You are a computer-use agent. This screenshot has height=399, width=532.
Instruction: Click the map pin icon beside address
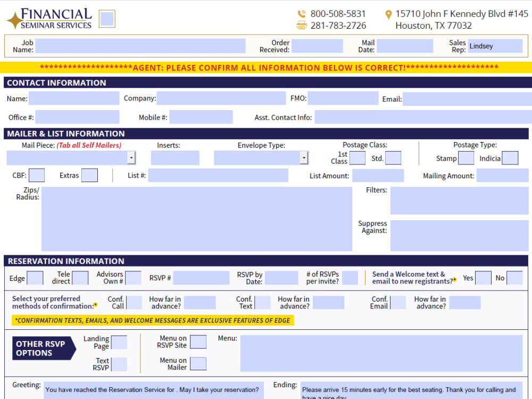click(x=388, y=14)
